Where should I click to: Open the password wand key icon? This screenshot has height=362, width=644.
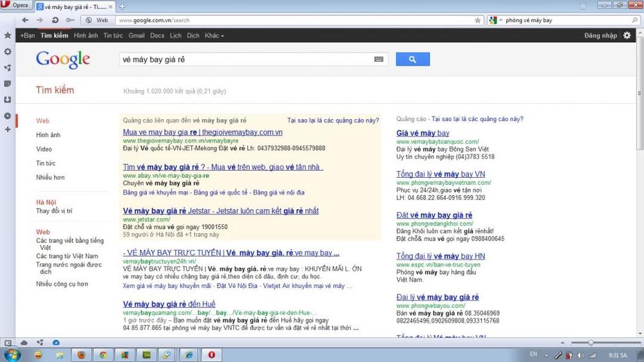click(x=70, y=20)
